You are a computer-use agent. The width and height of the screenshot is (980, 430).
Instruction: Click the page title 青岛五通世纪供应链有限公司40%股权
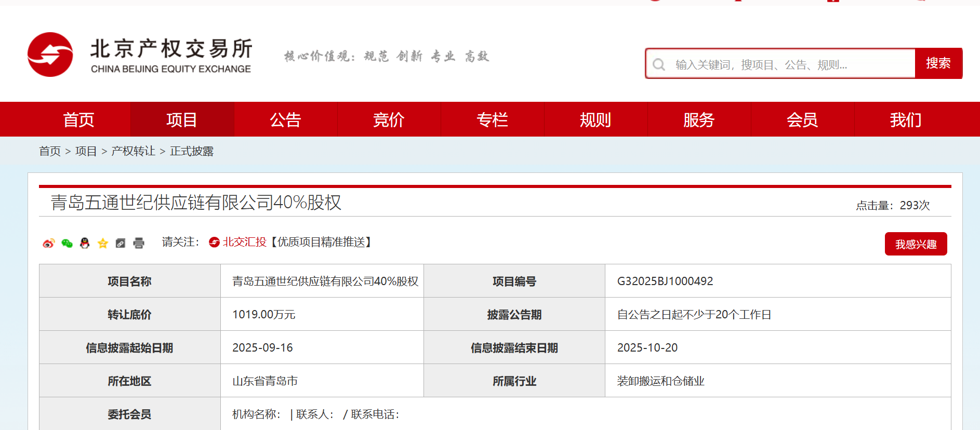[x=196, y=202]
